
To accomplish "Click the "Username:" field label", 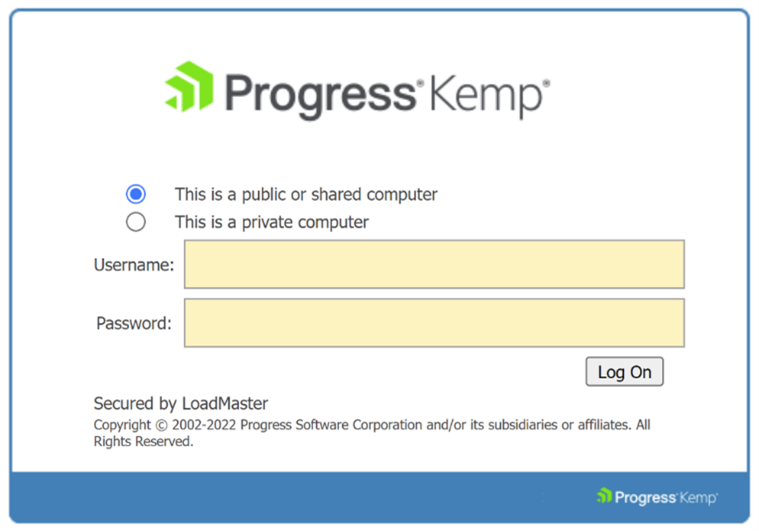I will click(134, 265).
